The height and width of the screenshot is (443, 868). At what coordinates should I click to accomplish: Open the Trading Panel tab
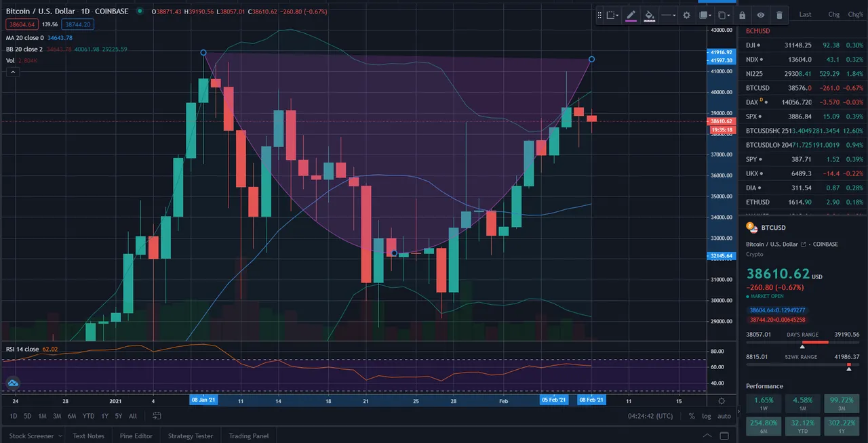(x=249, y=436)
